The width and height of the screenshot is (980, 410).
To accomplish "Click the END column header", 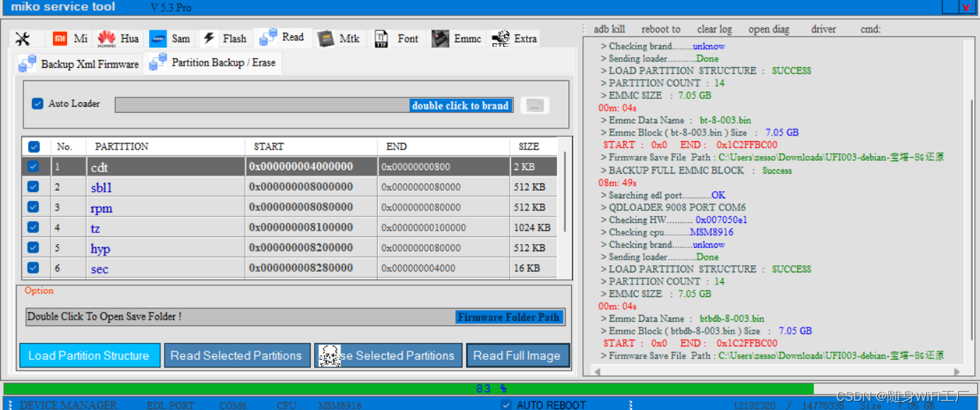I will tap(443, 147).
